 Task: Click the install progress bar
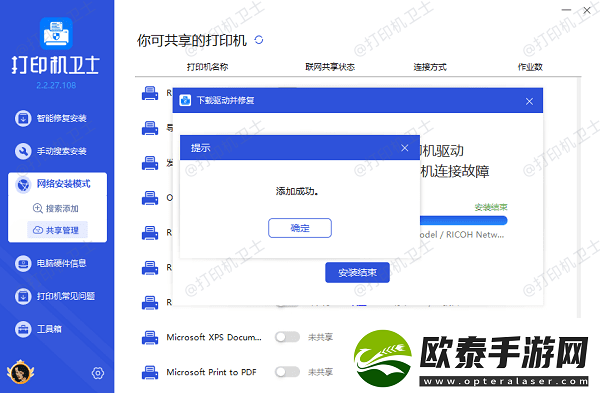tap(464, 220)
